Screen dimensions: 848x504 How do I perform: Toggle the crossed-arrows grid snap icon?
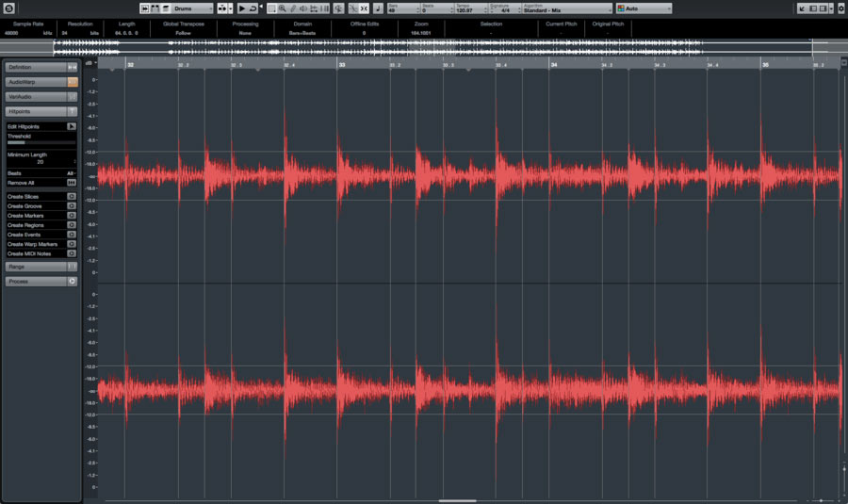coord(364,8)
